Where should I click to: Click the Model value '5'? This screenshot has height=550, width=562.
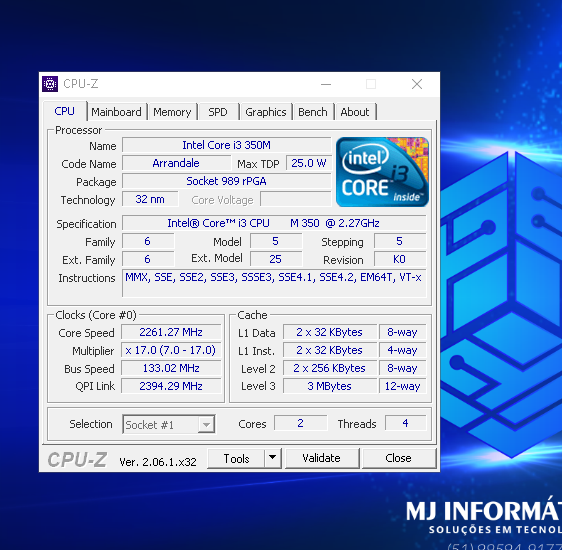pos(276,241)
